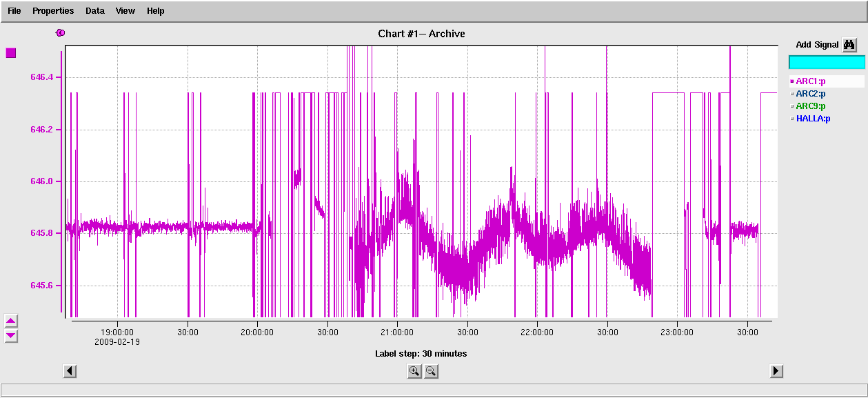This screenshot has width=868, height=398.
Task: Select the ARC1:p signal in legend
Action: (x=811, y=81)
